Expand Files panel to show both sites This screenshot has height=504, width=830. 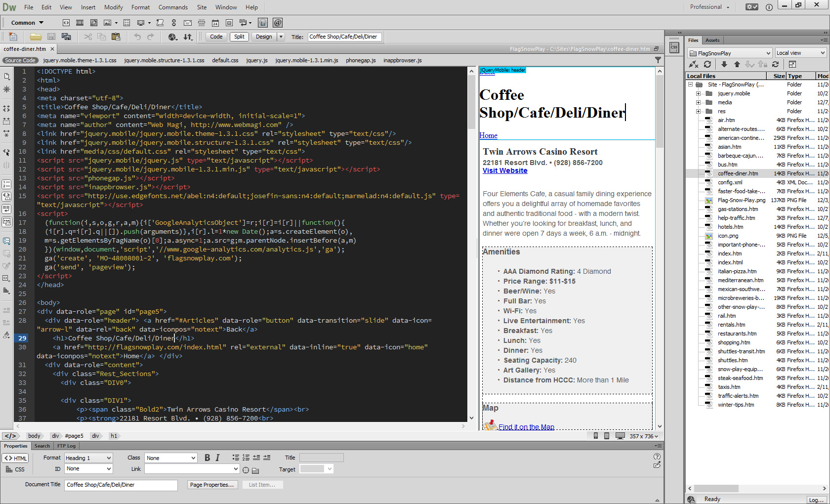[792, 64]
